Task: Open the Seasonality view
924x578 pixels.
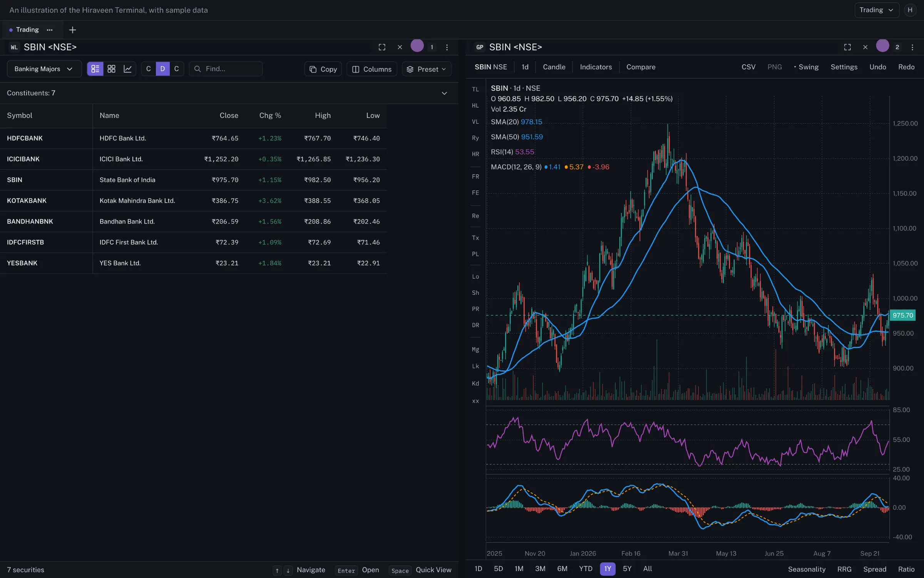Action: [807, 569]
